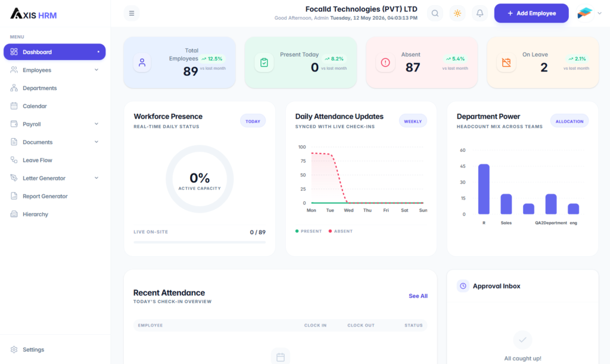
Task: Expand the Letter Generator submenu chevron
Action: click(x=97, y=178)
